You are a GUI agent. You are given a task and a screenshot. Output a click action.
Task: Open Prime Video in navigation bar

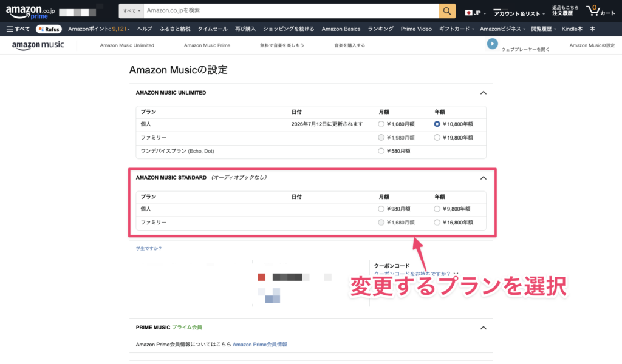pos(416,29)
